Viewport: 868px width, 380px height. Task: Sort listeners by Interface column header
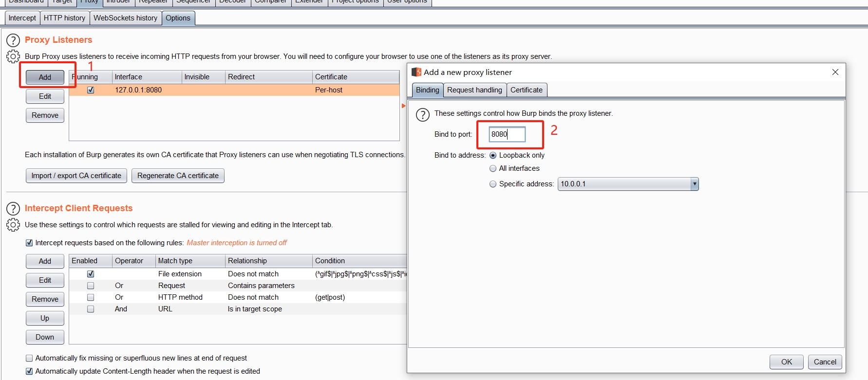[147, 77]
